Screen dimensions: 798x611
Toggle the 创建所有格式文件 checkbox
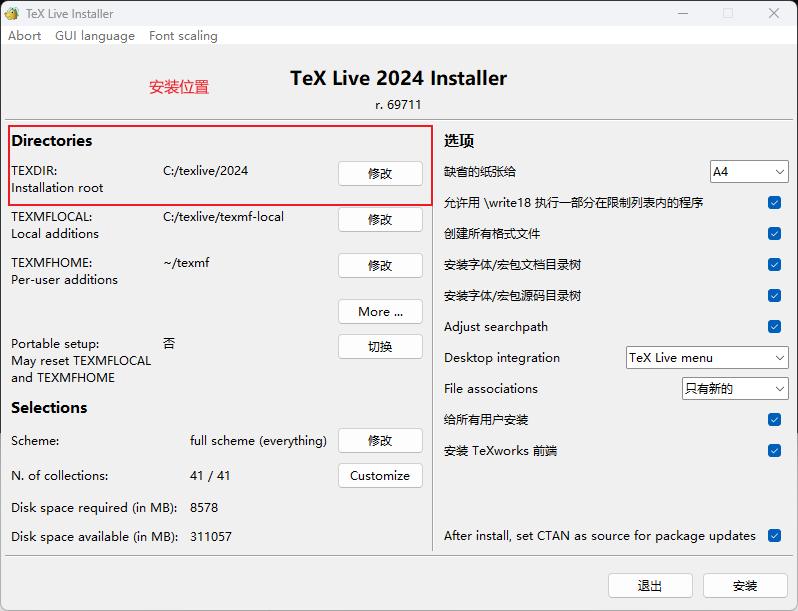774,234
